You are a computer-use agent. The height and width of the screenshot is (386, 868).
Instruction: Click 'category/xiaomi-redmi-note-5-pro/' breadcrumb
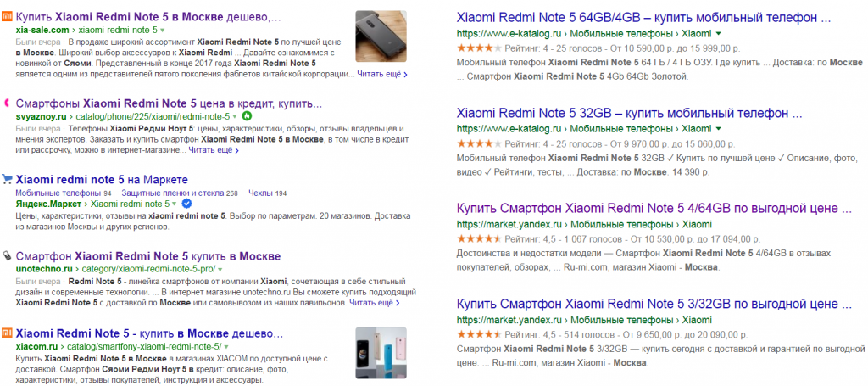(149, 269)
